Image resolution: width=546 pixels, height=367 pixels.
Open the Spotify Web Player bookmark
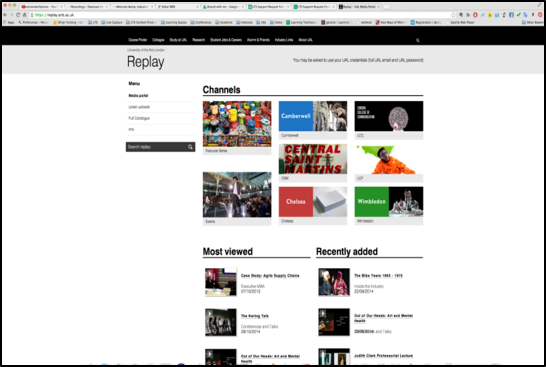tap(460, 22)
